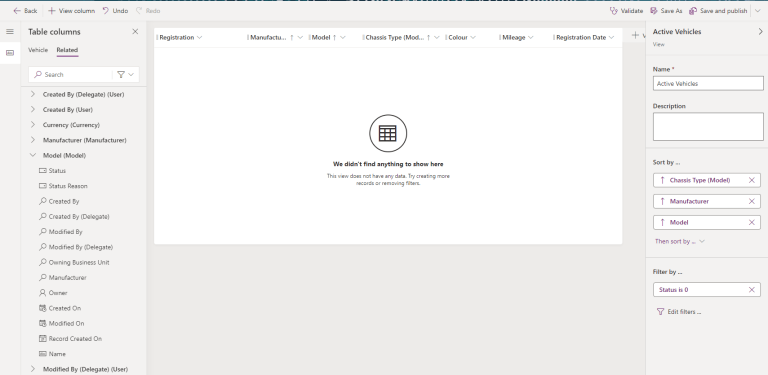Open Registration Date column header menu
The image size is (768, 375).
pyautogui.click(x=611, y=38)
